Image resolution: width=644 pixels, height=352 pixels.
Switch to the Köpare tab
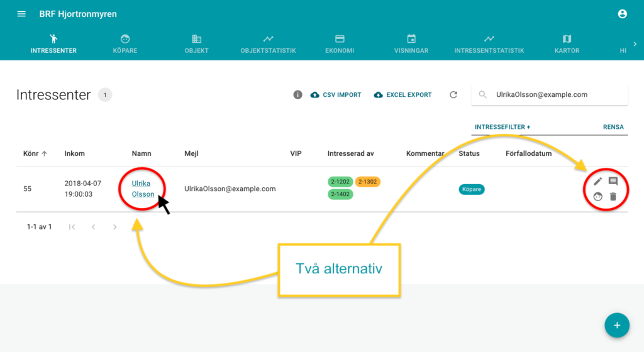coord(125,44)
